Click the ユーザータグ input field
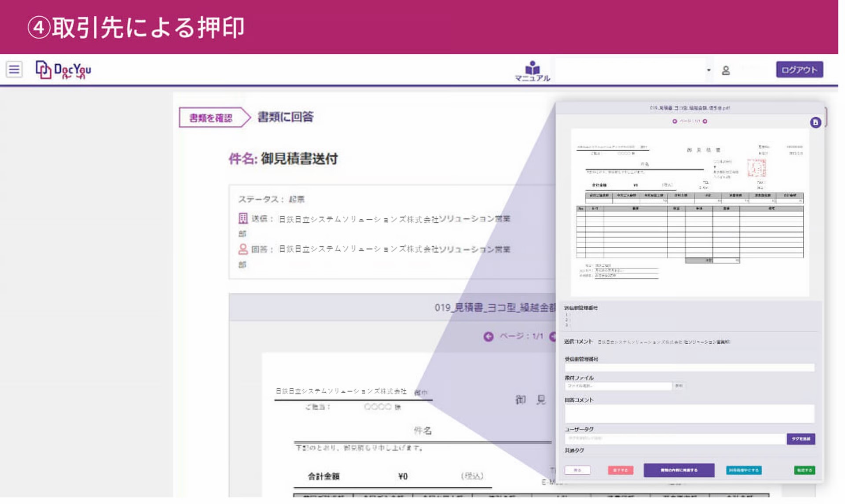 click(x=675, y=439)
